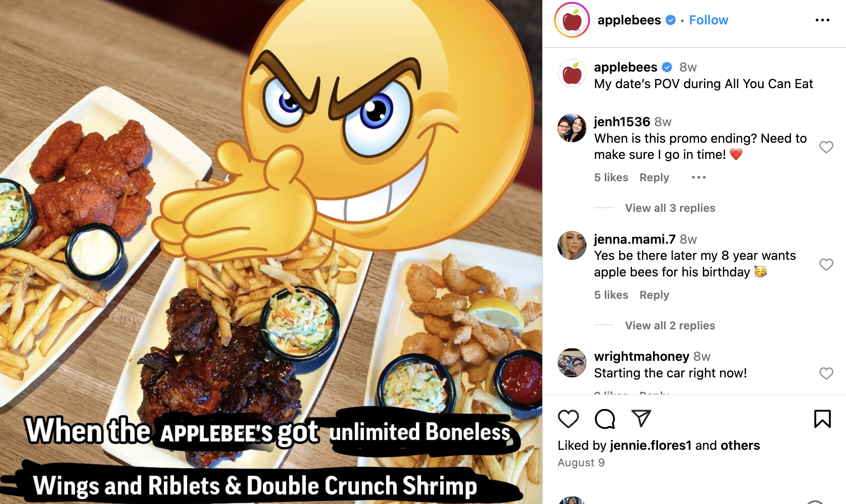Share post via paper plane icon

coord(641,419)
